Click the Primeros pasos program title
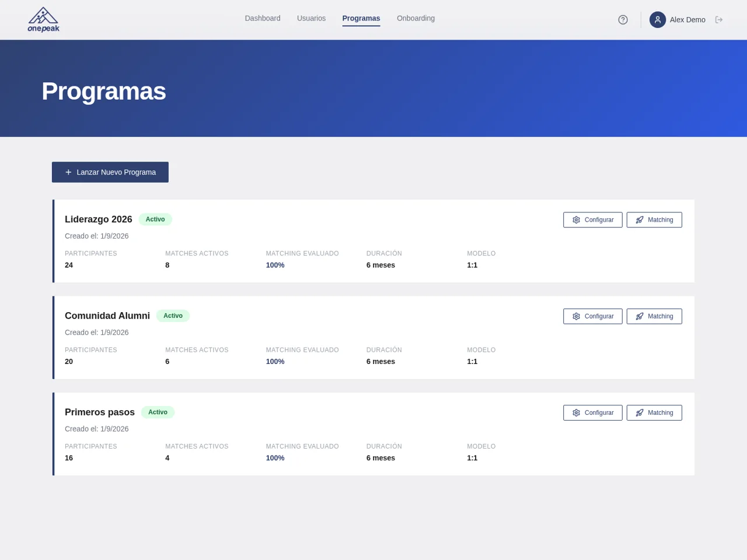This screenshot has height=560, width=747. (100, 412)
